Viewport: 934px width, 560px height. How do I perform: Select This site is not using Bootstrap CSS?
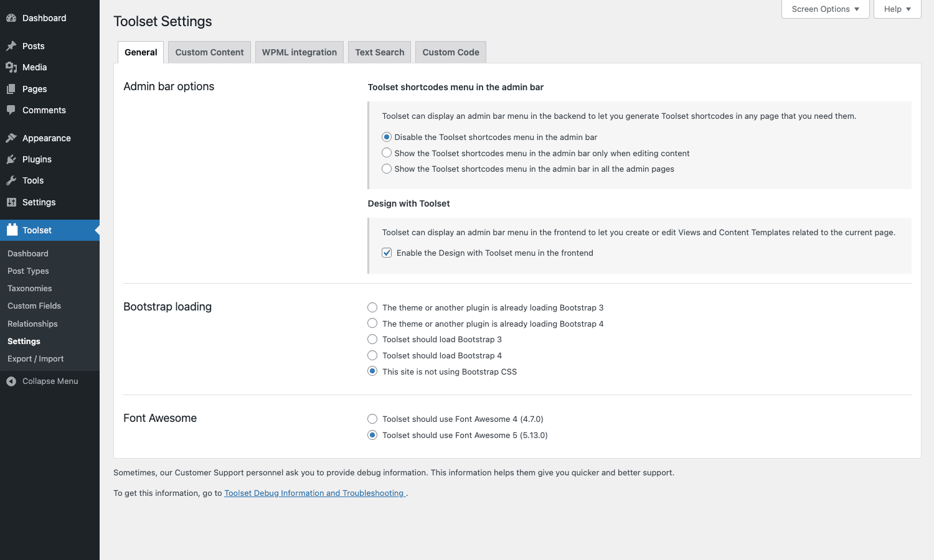[x=372, y=371]
